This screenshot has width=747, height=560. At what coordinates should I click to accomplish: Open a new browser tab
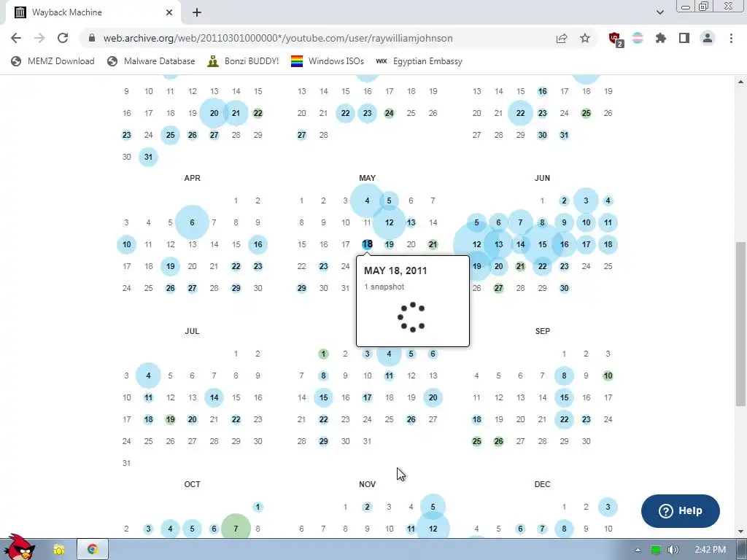click(x=197, y=12)
